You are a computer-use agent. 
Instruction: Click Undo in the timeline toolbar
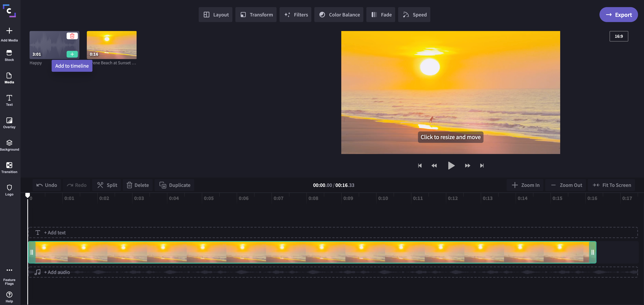47,185
